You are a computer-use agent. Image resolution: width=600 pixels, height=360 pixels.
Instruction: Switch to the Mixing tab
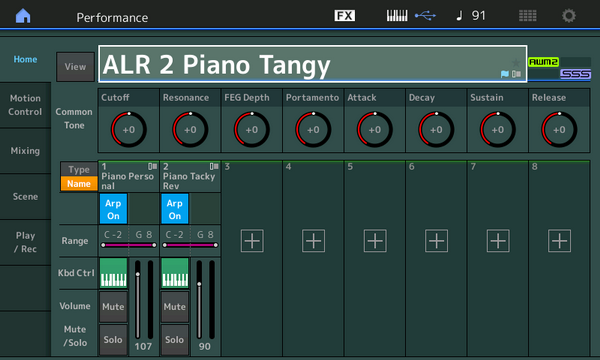point(25,151)
